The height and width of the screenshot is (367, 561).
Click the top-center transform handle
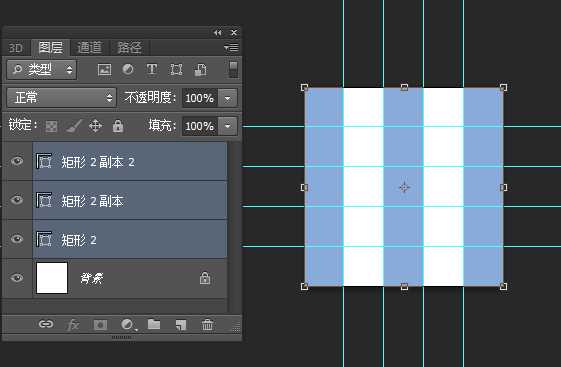click(404, 87)
